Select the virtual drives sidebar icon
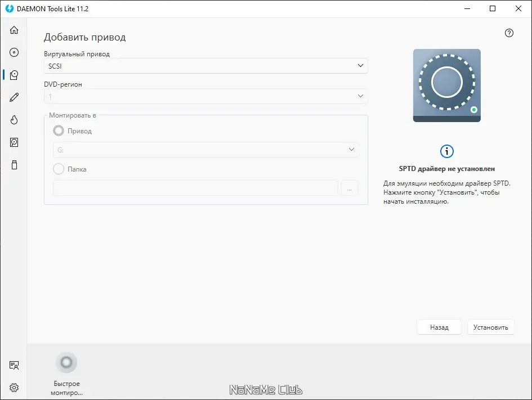This screenshot has height=400, width=532. (14, 75)
